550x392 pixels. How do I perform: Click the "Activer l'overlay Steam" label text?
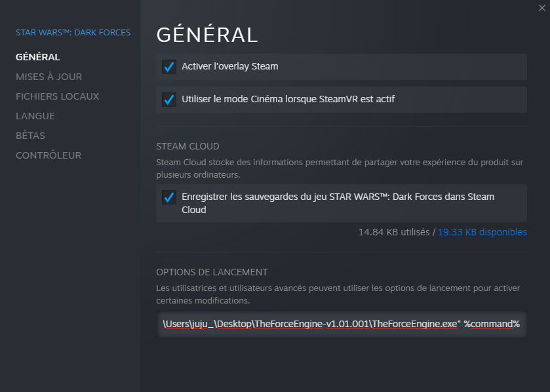229,66
